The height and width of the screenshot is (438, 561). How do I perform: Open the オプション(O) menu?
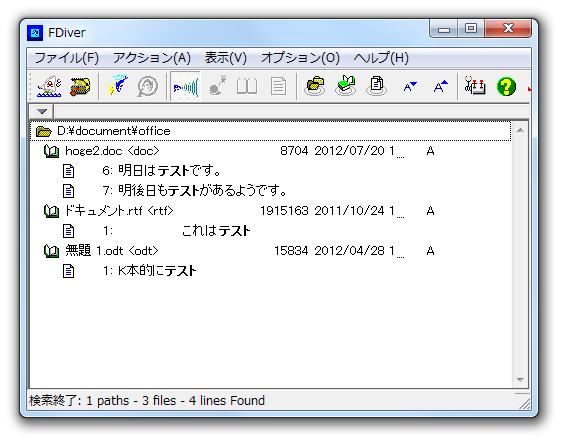300,58
